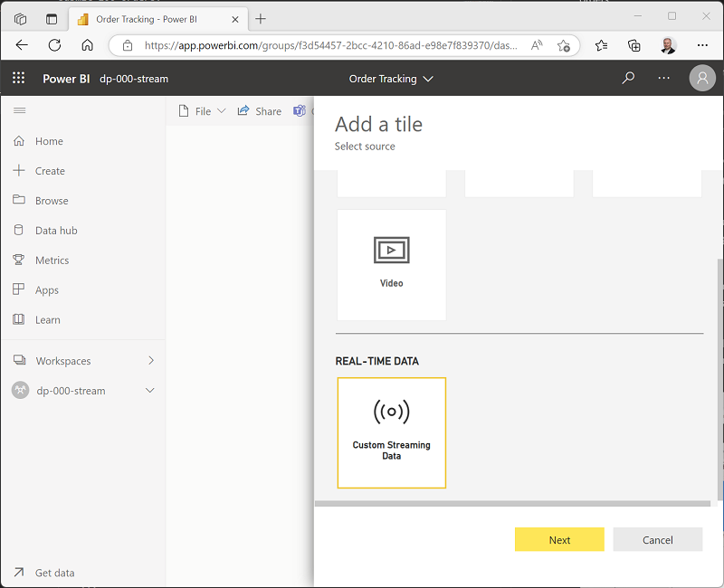Click the vertical scrollbar in Add a tile pane
The image size is (724, 588).
[x=719, y=378]
